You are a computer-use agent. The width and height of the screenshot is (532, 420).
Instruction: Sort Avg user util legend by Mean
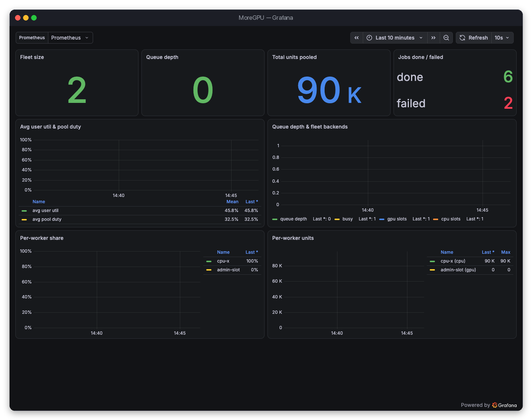point(232,202)
